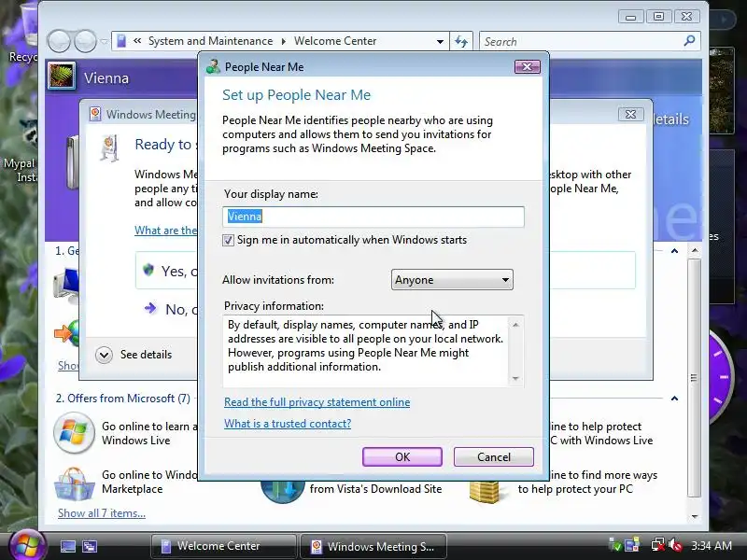Click the Back button in Welcome Center
Screen dimensions: 747x560
(60, 41)
